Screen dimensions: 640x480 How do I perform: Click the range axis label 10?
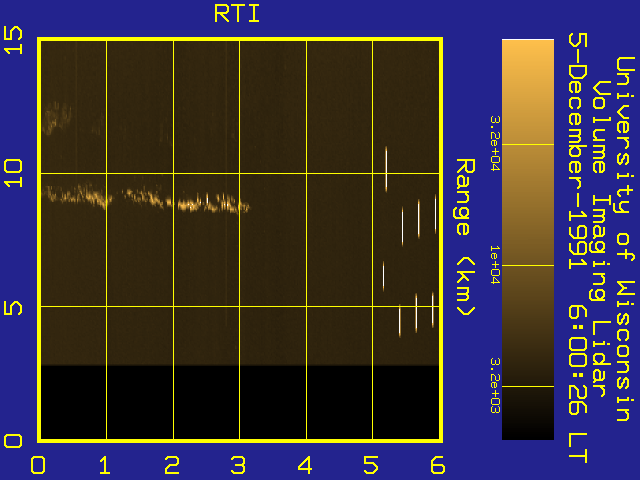pos(13,173)
